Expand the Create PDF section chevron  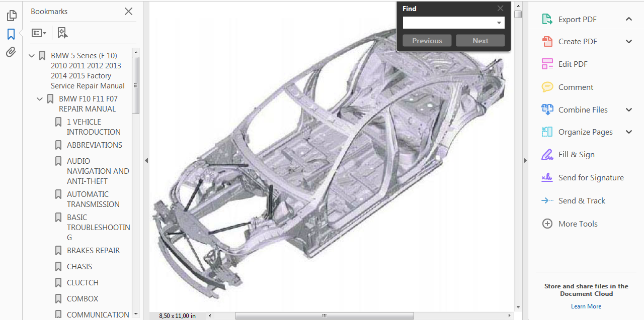[629, 41]
